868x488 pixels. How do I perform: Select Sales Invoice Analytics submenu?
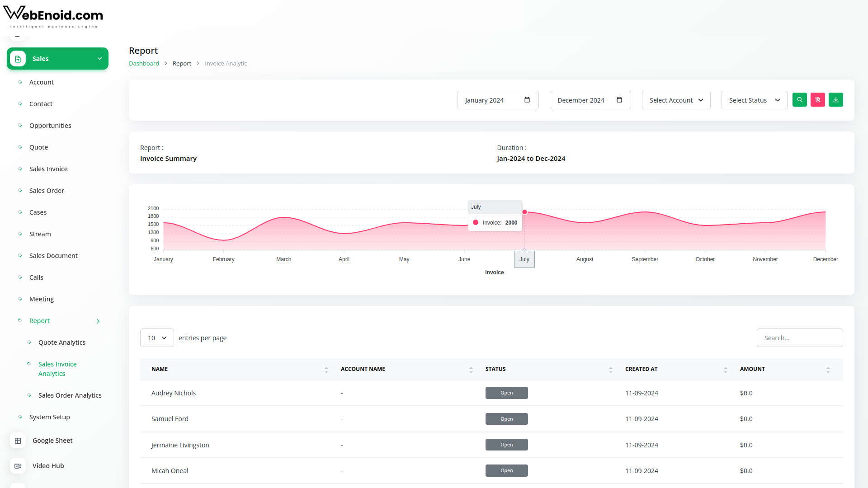click(57, 369)
